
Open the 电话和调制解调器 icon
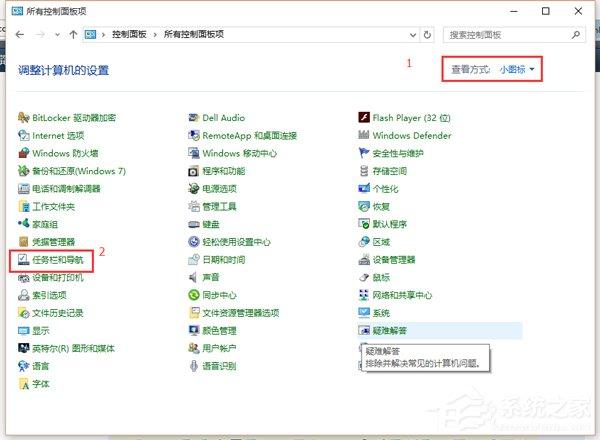coord(23,188)
